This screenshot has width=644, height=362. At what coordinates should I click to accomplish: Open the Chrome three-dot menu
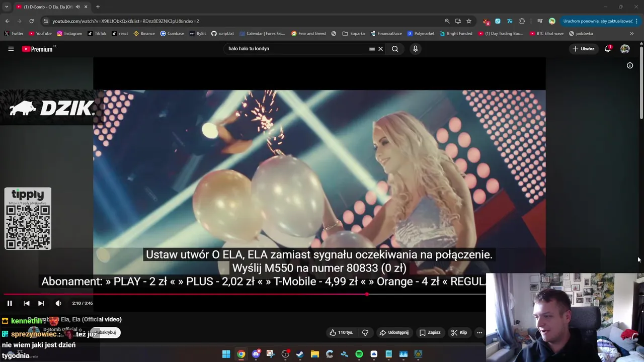coord(637,21)
